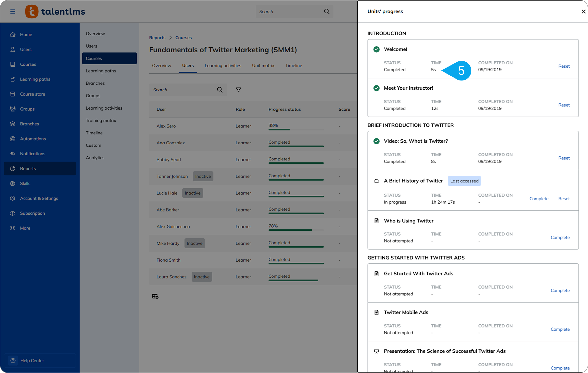
Task: Select Reports in the main sidebar
Action: point(40,168)
